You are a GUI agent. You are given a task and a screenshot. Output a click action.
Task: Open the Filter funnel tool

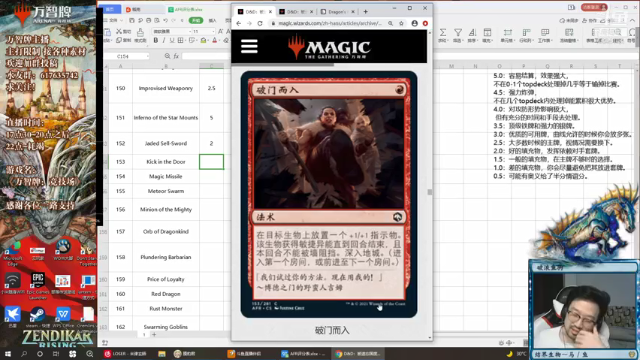click(x=458, y=33)
